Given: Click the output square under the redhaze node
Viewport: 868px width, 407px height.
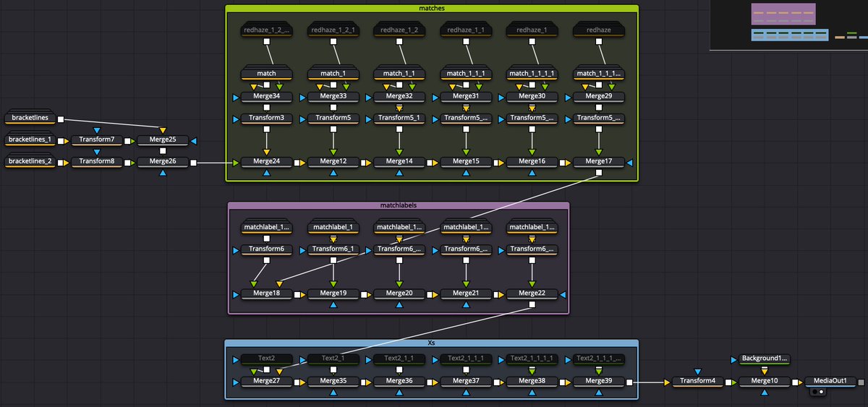Looking at the screenshot, I should click(598, 41).
